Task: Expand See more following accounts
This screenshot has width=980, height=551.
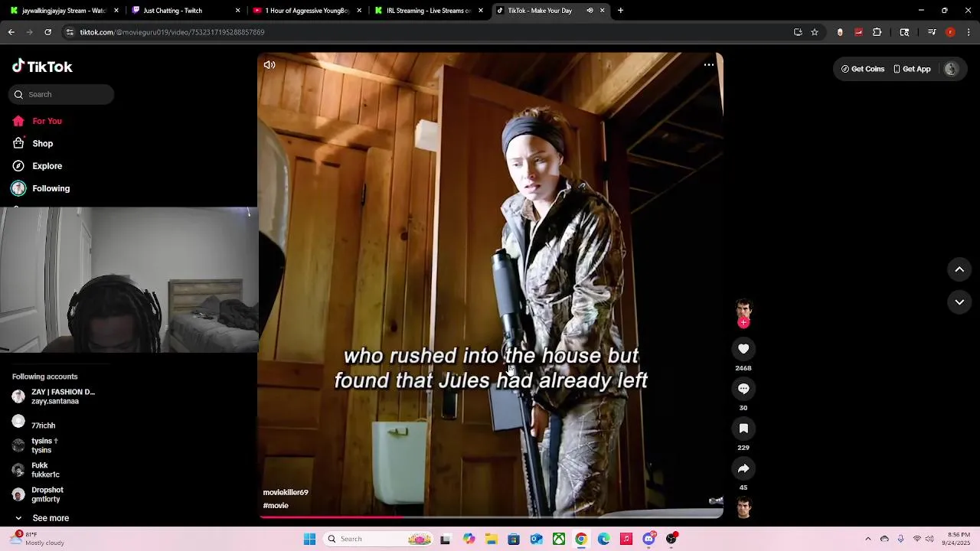Action: (x=43, y=518)
